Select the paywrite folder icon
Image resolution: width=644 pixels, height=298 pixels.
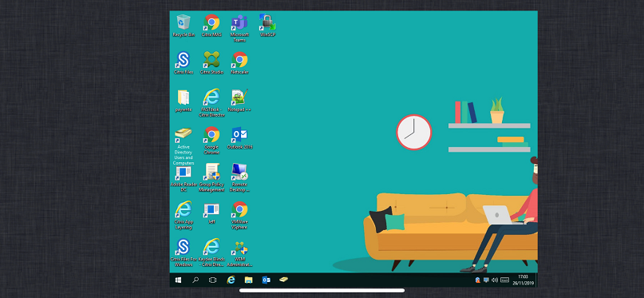184,101
